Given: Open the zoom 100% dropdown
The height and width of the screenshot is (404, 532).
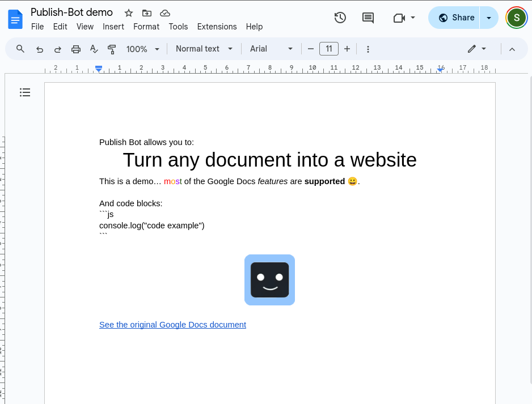Looking at the screenshot, I should pos(142,49).
